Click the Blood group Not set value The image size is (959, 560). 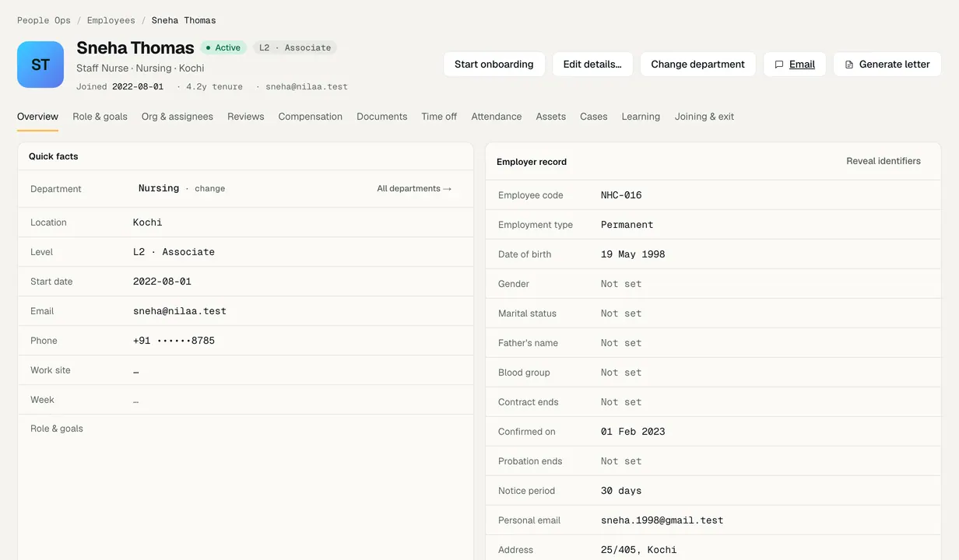click(621, 373)
